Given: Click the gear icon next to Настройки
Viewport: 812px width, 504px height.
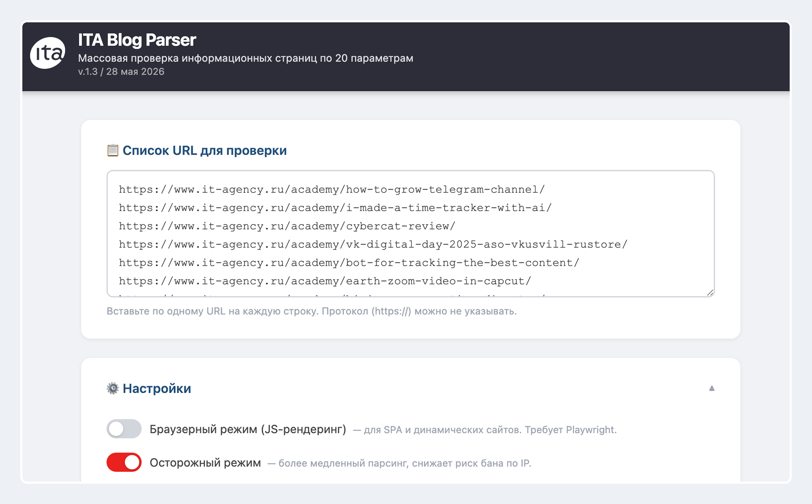Looking at the screenshot, I should pos(113,388).
